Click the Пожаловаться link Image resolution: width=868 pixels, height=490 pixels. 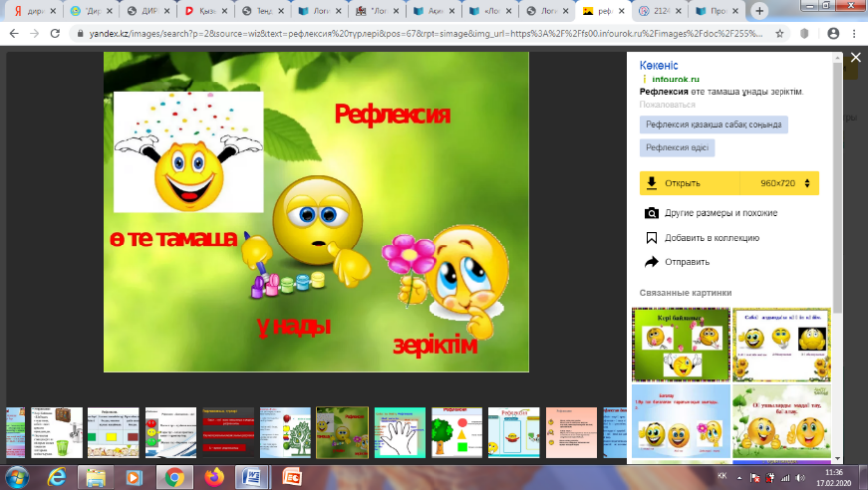click(x=667, y=104)
